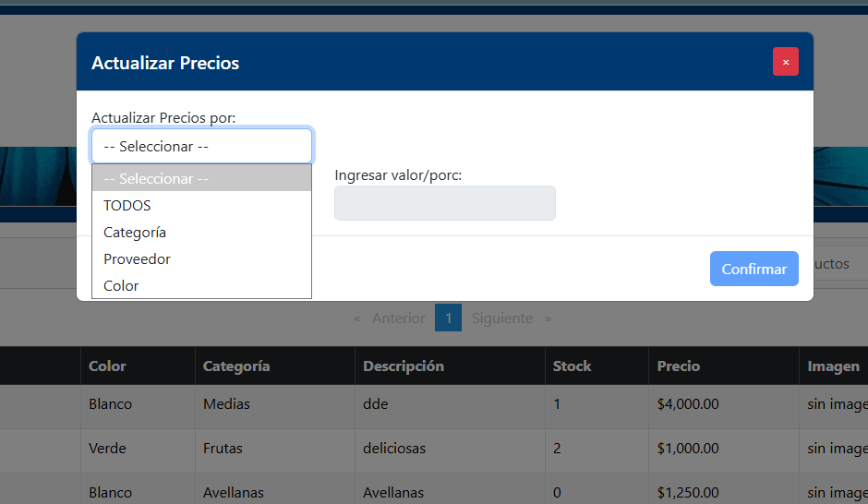Click the Anterior pagination link

click(398, 318)
